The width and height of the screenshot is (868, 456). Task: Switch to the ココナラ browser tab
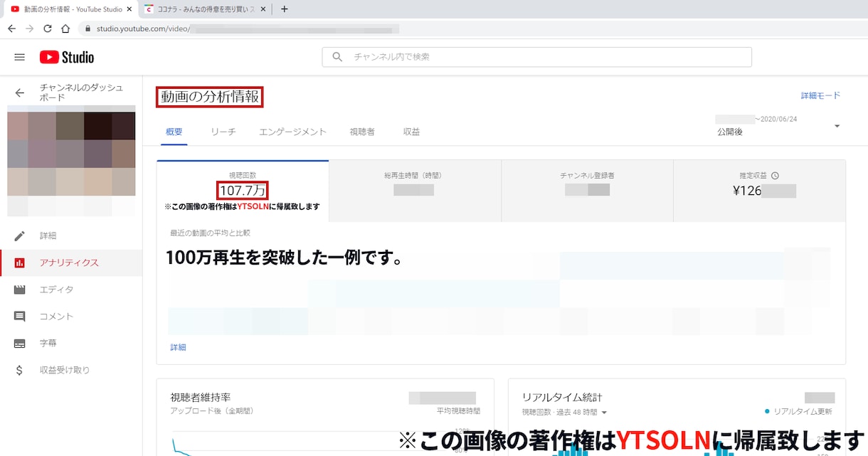[x=204, y=9]
